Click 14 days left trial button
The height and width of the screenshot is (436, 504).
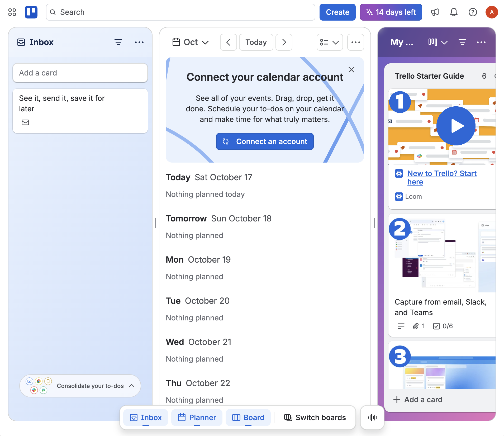click(x=391, y=12)
